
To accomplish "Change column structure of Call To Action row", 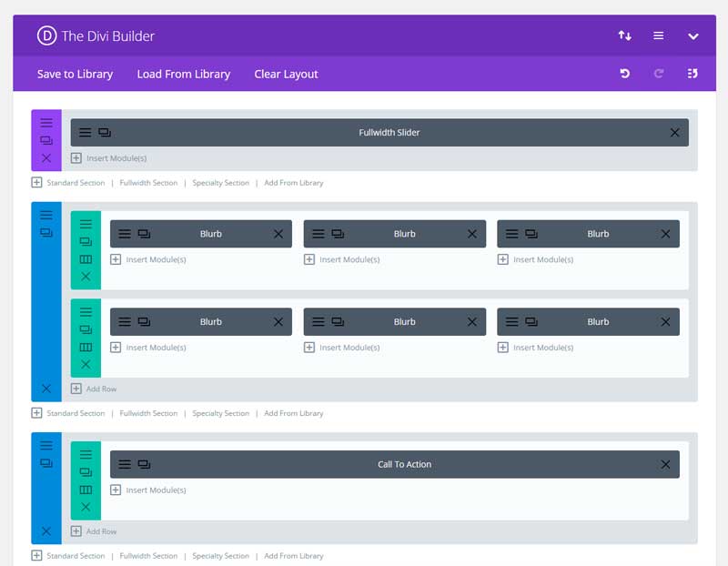I will tap(86, 490).
